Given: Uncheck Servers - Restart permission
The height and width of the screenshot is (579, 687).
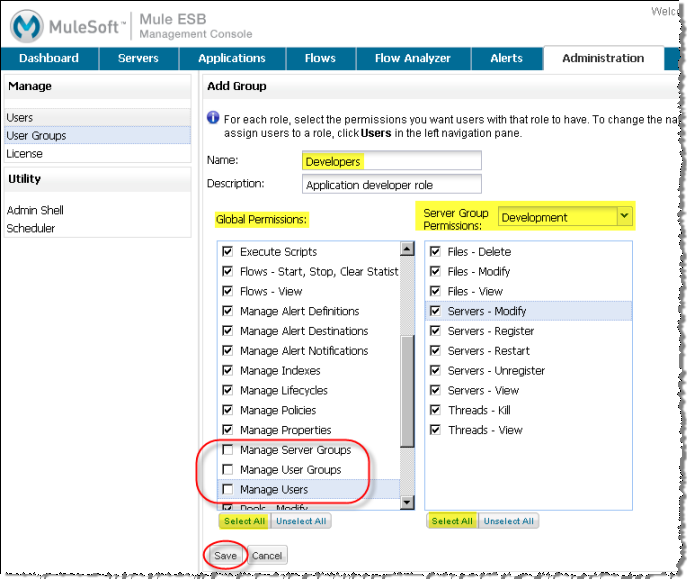Looking at the screenshot, I should 435,351.
